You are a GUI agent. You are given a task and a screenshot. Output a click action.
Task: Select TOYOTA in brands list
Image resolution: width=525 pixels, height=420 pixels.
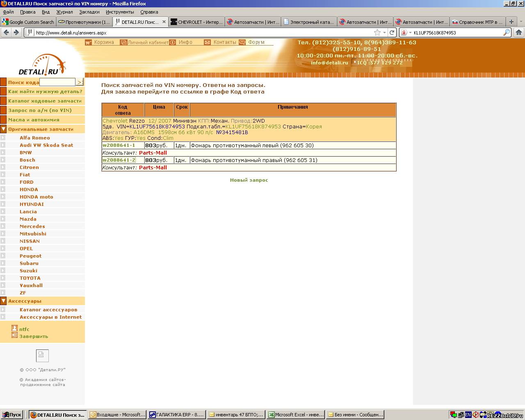30,278
